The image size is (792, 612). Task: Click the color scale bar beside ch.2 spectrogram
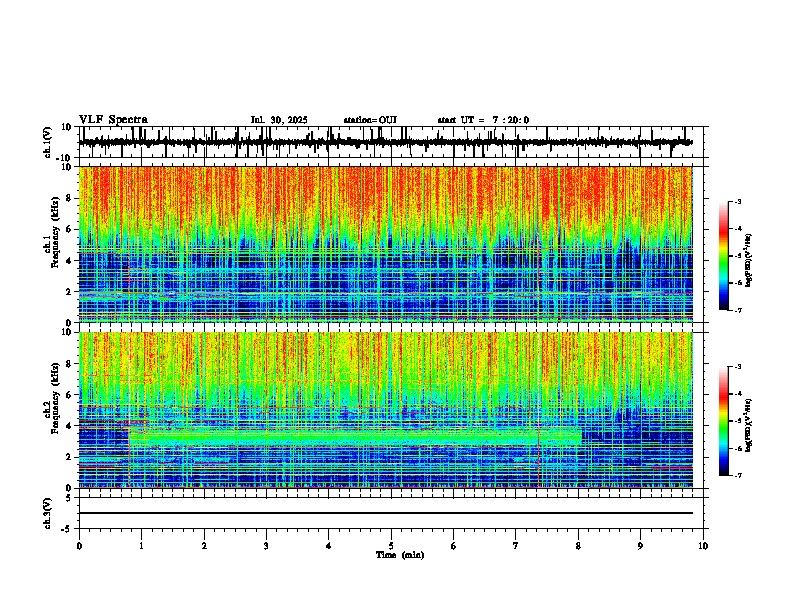(x=724, y=421)
